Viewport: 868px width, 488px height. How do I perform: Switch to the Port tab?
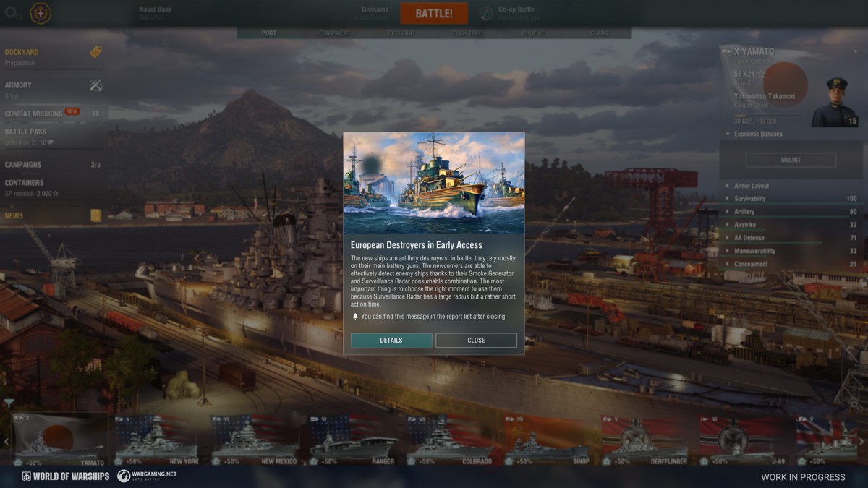coord(269,33)
